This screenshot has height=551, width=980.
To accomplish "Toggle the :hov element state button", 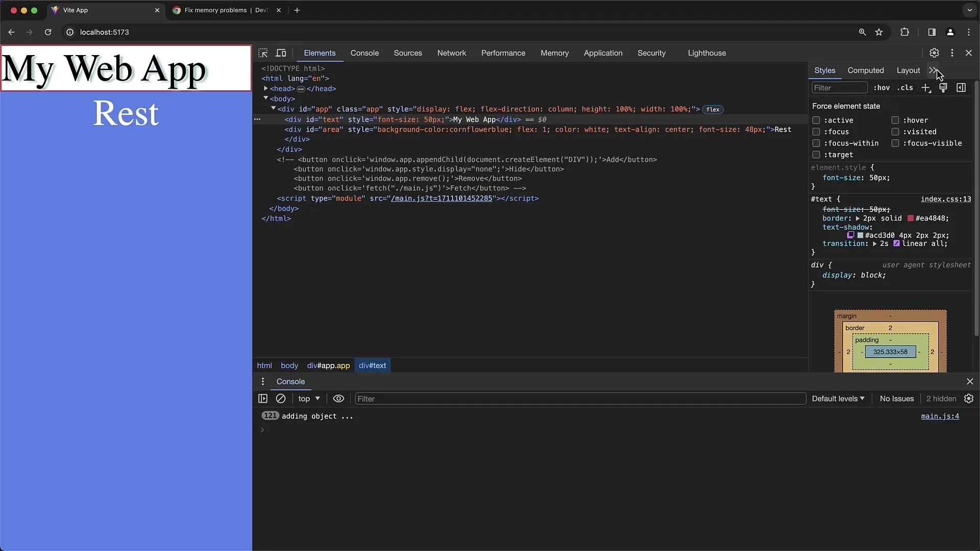I will coord(881,88).
